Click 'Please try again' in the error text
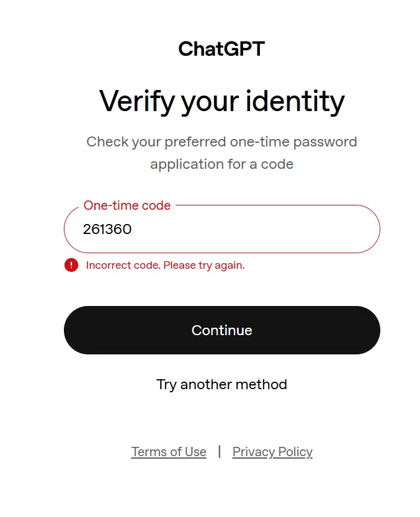The width and height of the screenshot is (420, 517). coord(203,265)
